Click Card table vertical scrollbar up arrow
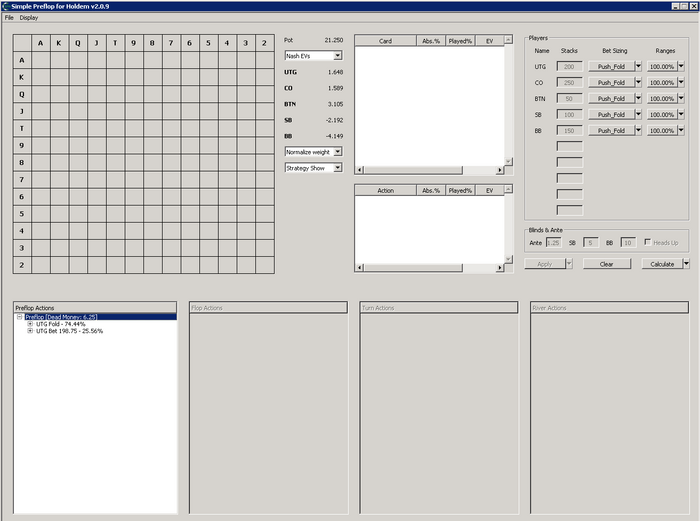 508,40
